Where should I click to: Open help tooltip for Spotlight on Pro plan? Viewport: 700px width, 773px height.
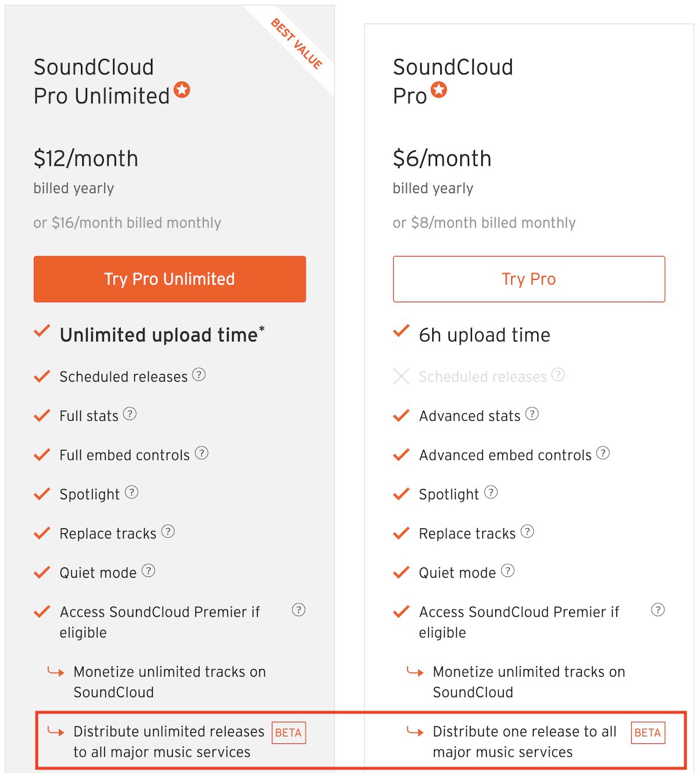click(492, 493)
